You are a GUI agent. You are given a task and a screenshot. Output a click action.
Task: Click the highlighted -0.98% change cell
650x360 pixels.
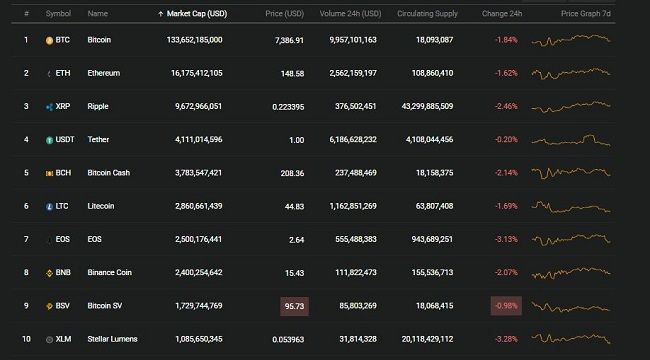coord(506,306)
